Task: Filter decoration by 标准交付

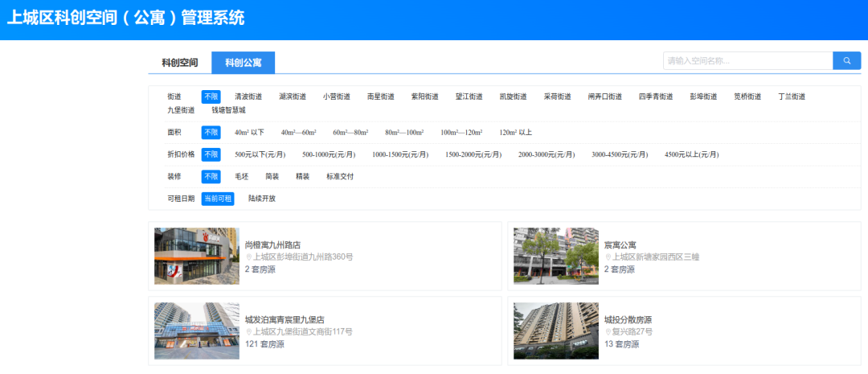Action: (340, 177)
